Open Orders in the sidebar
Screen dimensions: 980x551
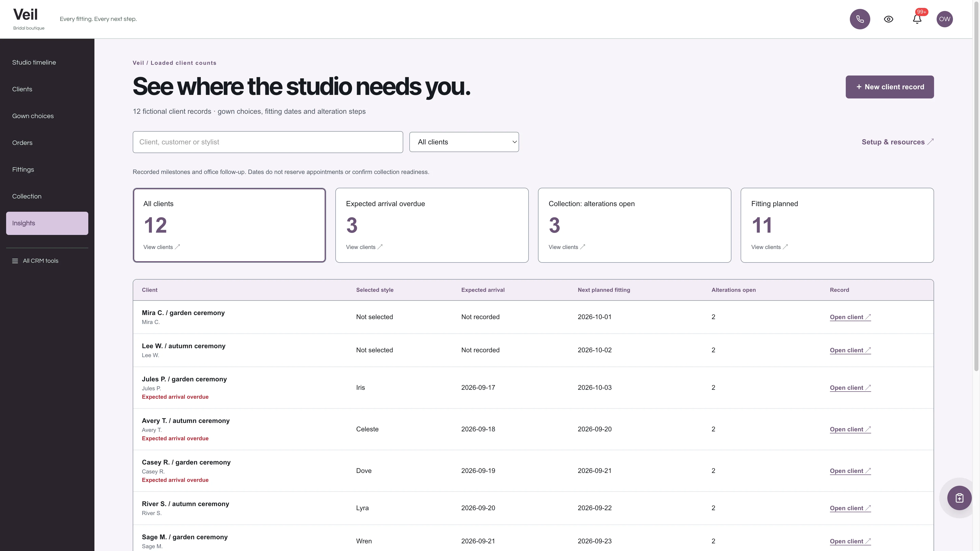(x=47, y=143)
